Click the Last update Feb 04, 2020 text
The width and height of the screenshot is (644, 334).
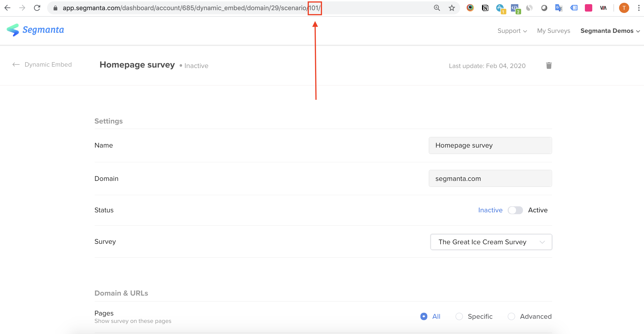tap(487, 66)
